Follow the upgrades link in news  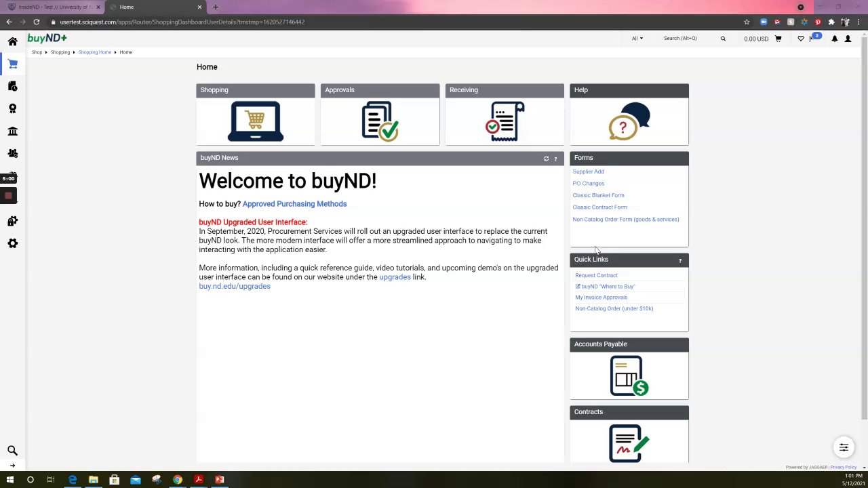coord(395,277)
